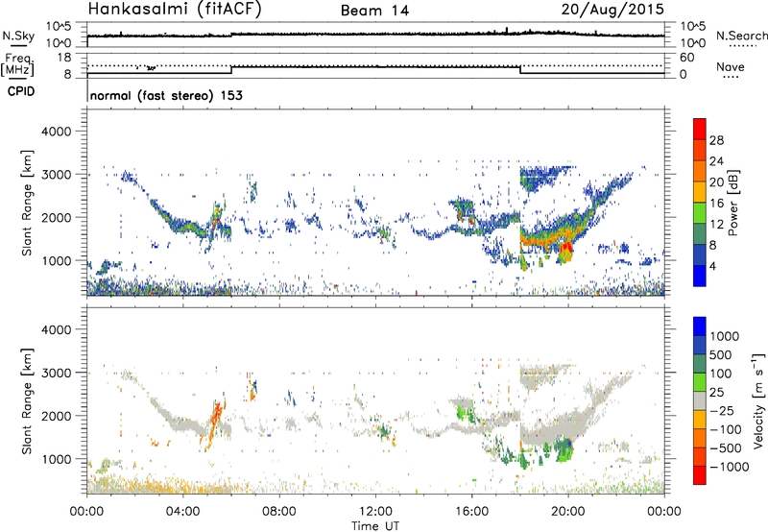Click the '500' value on Velocity colorbar

pos(721,354)
